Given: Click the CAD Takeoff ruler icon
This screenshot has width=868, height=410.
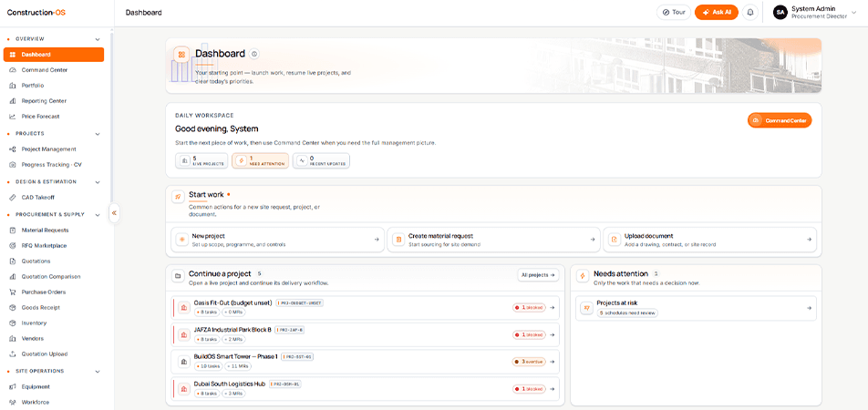Looking at the screenshot, I should click(x=13, y=198).
